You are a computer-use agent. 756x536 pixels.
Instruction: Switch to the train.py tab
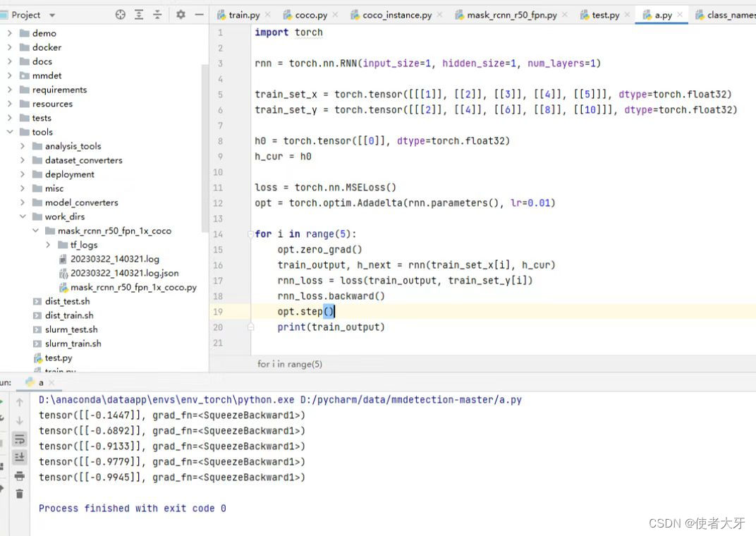(x=244, y=15)
